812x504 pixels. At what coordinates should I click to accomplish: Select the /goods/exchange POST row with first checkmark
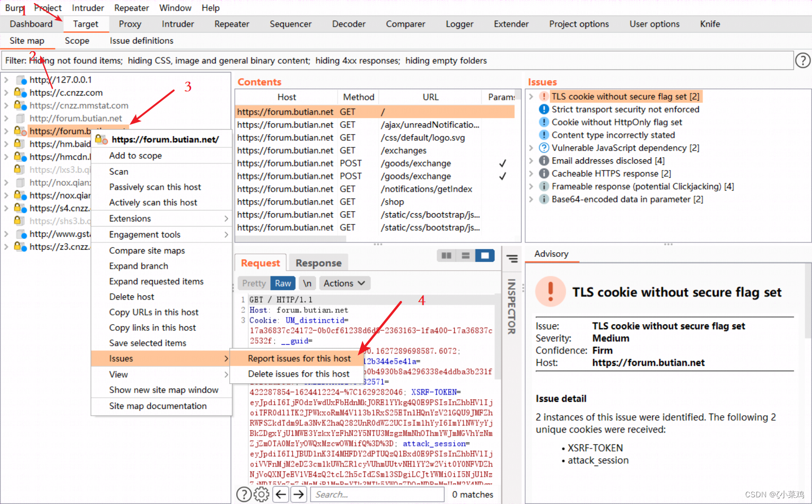coord(375,163)
